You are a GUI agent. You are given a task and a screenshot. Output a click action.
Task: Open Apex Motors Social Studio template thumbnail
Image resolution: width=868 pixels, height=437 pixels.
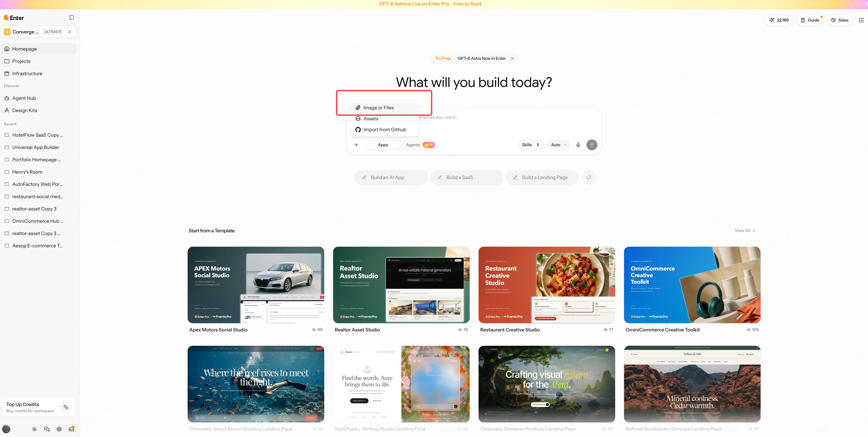[x=256, y=285]
